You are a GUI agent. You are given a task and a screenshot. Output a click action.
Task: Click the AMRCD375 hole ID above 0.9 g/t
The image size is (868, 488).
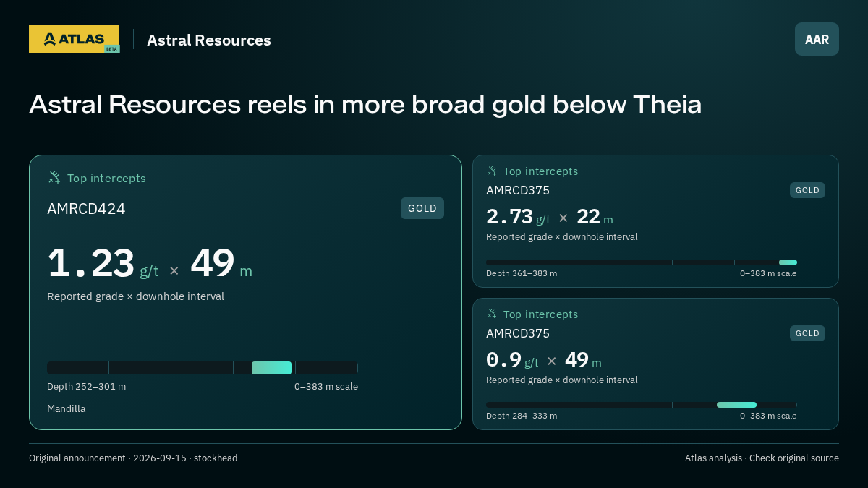coord(518,334)
